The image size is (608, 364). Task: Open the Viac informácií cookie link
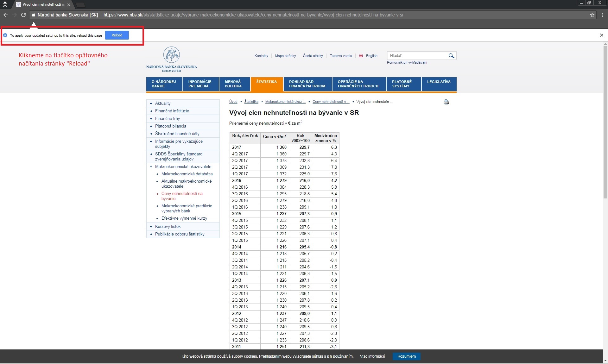point(372,356)
